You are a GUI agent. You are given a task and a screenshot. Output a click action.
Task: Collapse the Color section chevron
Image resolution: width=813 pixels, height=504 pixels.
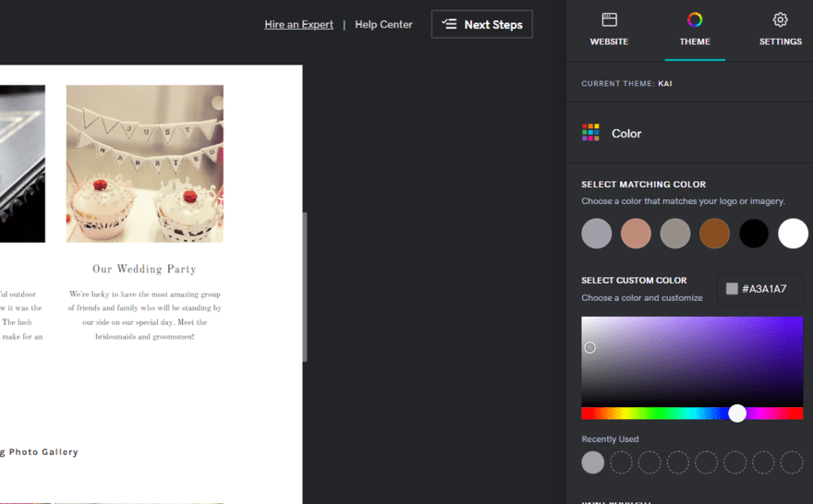(794, 133)
